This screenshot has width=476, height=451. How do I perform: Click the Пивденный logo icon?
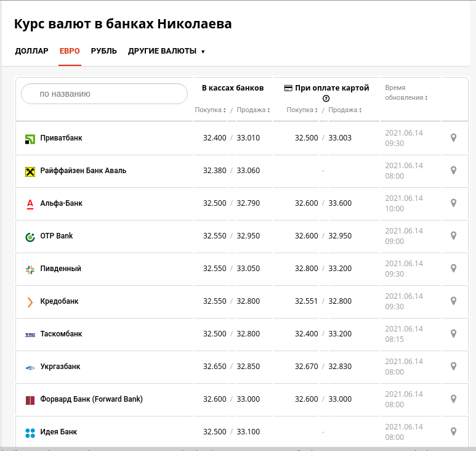[x=30, y=270]
